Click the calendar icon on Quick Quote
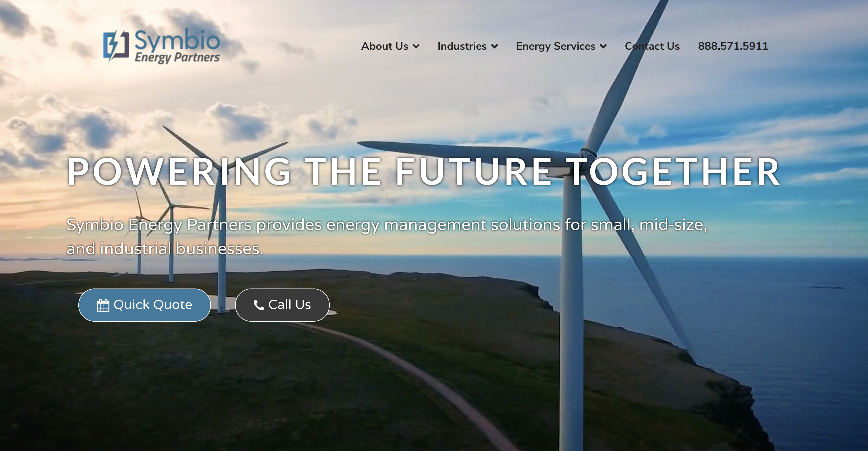 click(x=103, y=305)
